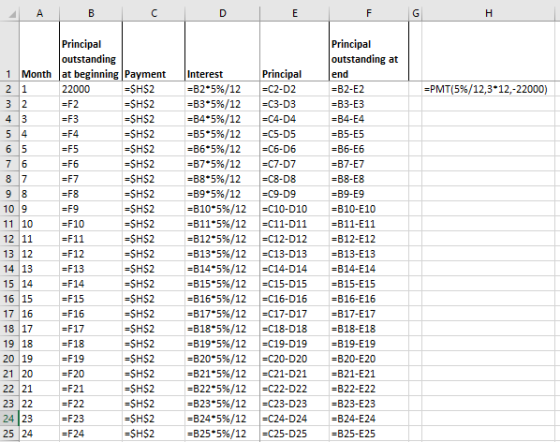The height and width of the screenshot is (442, 560).
Task: Select month cell 24 in column A
Action: coord(39,434)
